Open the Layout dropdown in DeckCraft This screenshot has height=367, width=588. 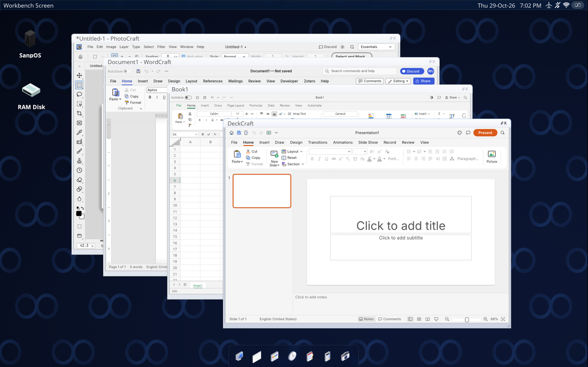pyautogui.click(x=292, y=152)
